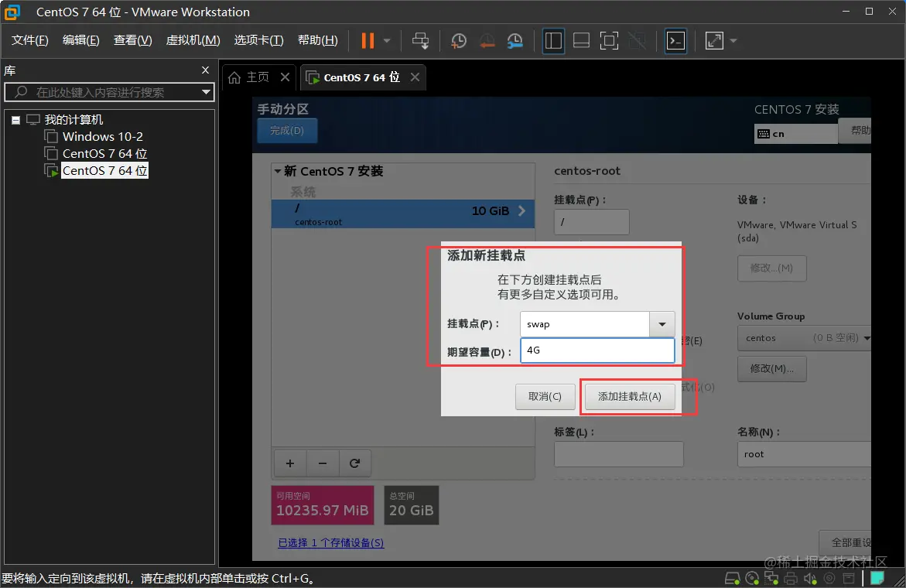This screenshot has height=588, width=906.
Task: Open the library search dropdown arrow
Action: point(207,92)
